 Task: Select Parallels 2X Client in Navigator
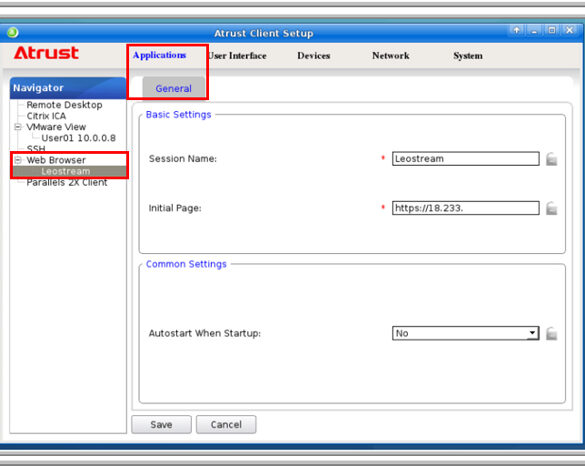point(67,183)
